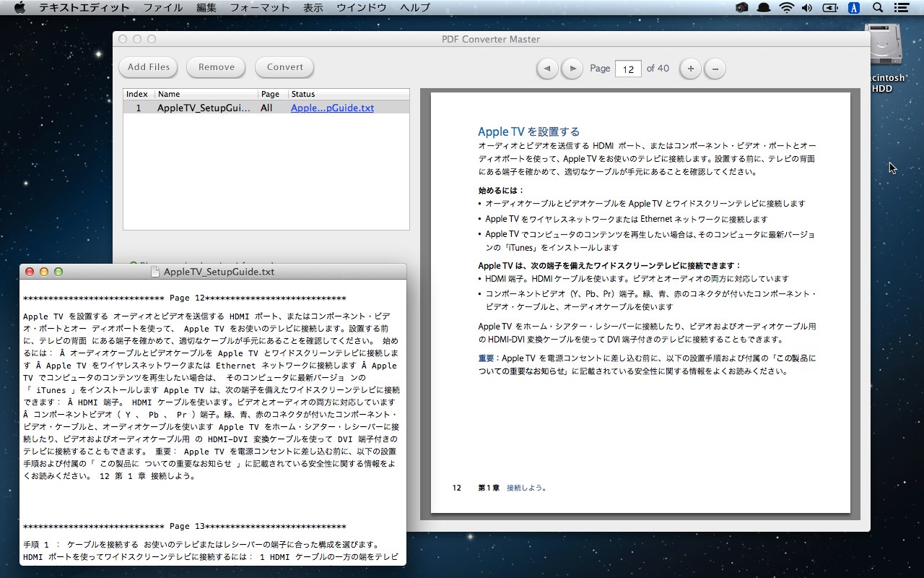Screen dimensions: 924x578
Task: Click the PDF Converter Master window title
Action: pos(491,39)
